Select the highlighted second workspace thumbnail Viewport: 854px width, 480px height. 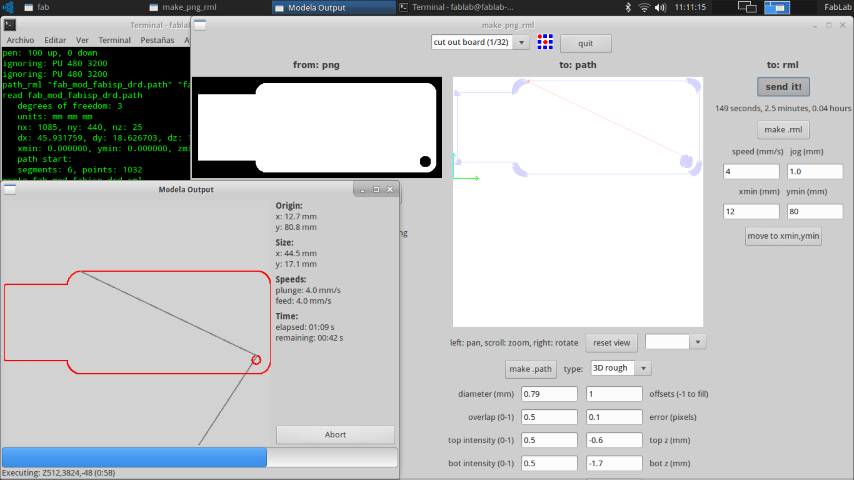tap(777, 7)
